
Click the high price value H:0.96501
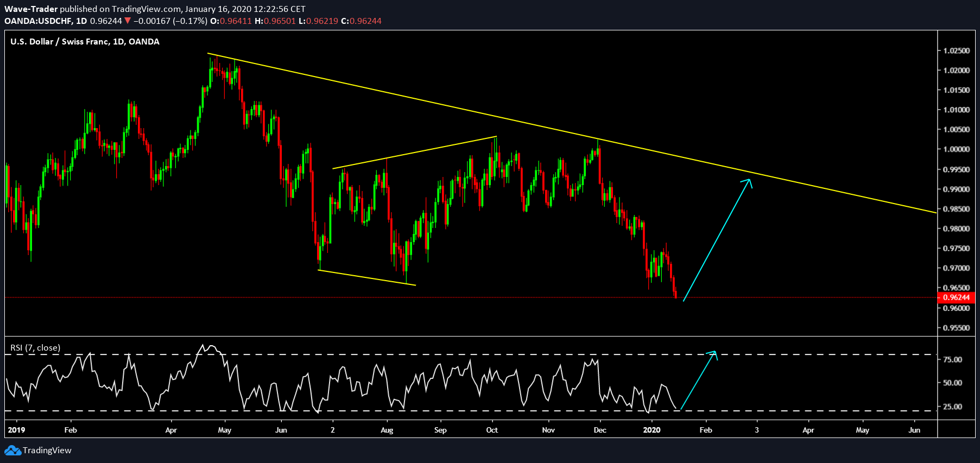275,21
